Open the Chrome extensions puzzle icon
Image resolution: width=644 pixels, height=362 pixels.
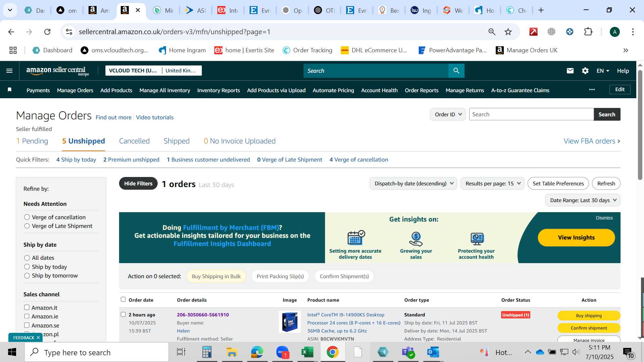click(588, 32)
